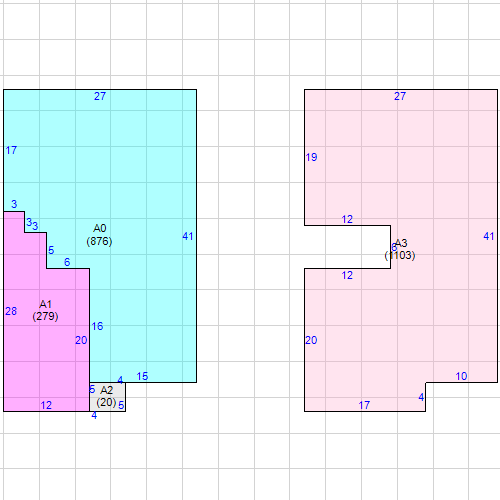Screen dimensions: 500x500
Task: Click dimension 12 above the A3 notch
Action: 347,219
